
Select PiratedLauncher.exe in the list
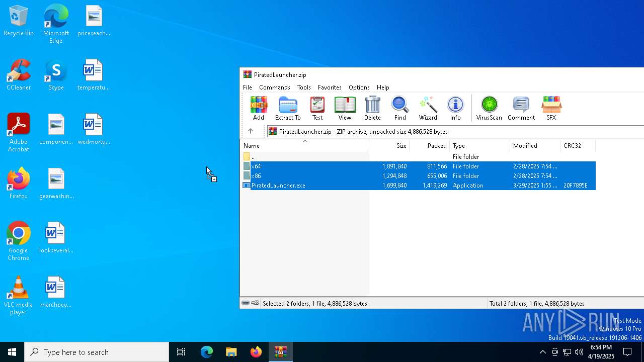point(418,186)
